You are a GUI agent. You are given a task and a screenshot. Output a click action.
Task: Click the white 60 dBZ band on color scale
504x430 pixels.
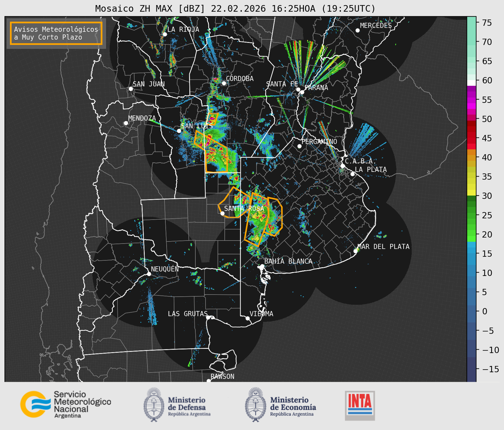[471, 83]
